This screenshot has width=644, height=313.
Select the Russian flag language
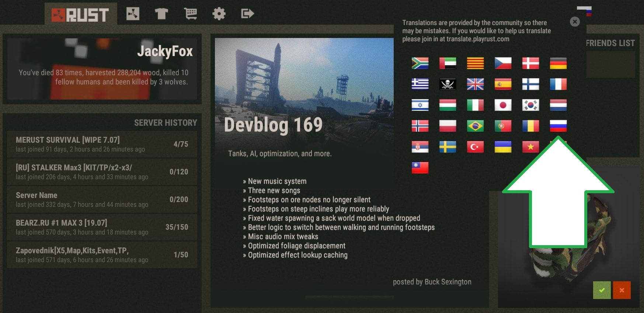click(558, 126)
